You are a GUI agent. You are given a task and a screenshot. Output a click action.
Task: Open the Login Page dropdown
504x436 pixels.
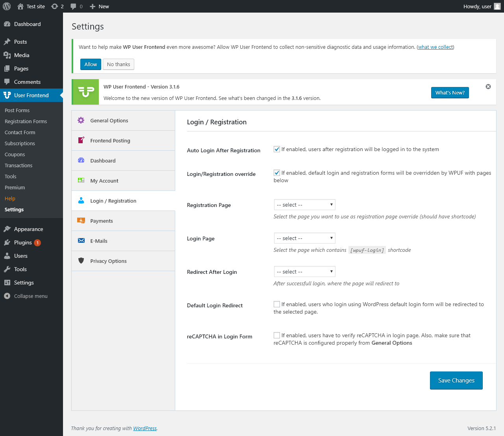tap(304, 238)
